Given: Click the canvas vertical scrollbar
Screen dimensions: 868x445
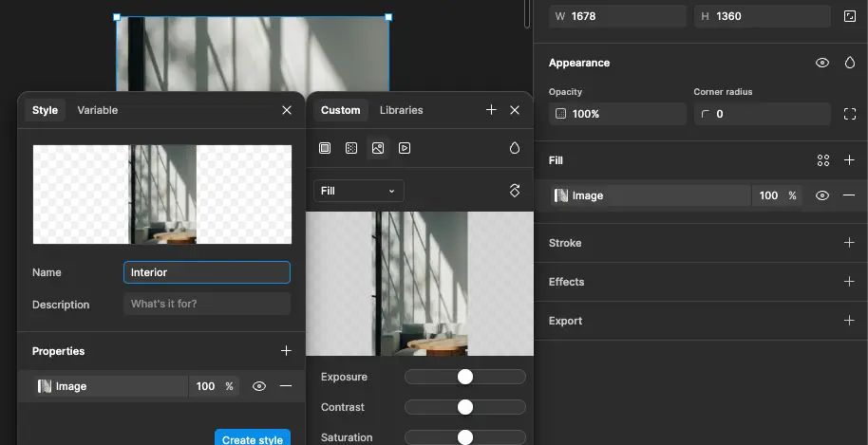Looking at the screenshot, I should tap(526, 14).
